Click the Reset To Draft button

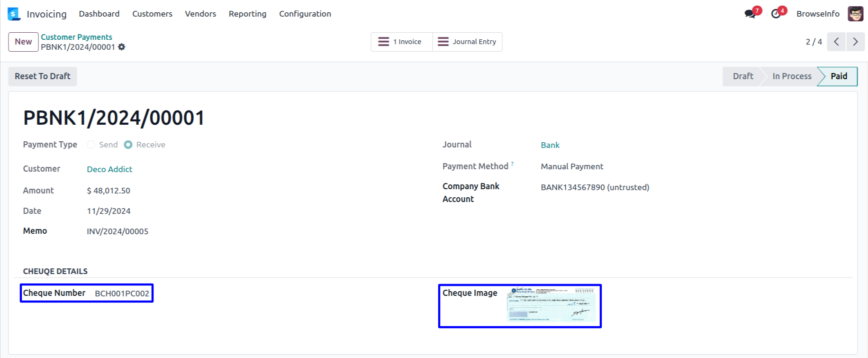[43, 76]
